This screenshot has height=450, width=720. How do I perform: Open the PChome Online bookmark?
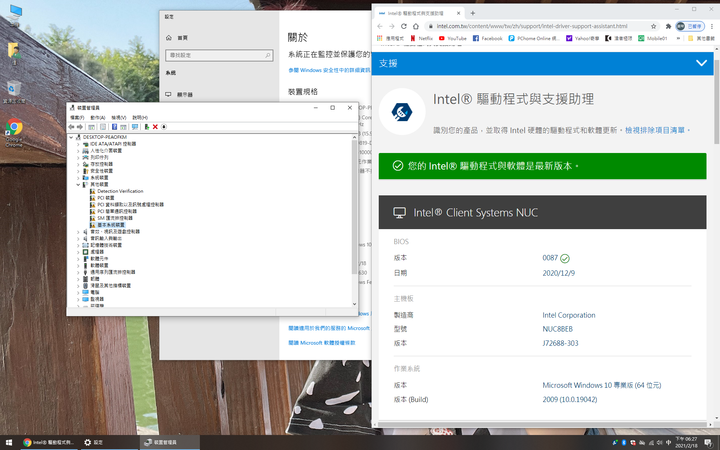click(534, 39)
